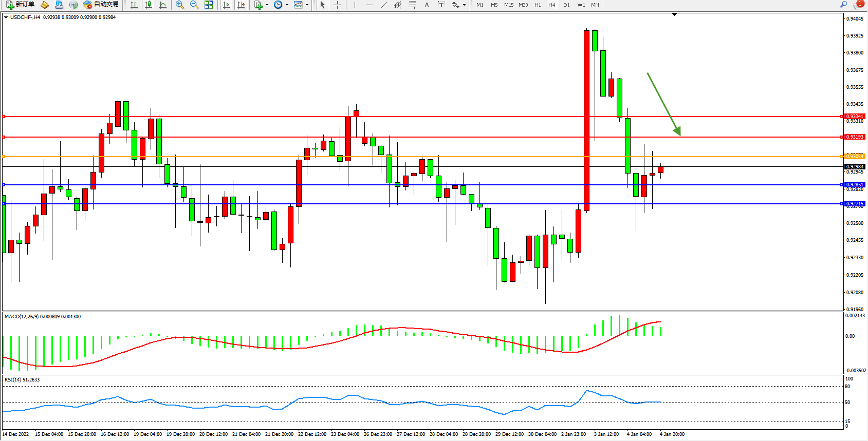The width and height of the screenshot is (868, 441).
Task: Select the trendline drawing tool
Action: click(x=383, y=5)
